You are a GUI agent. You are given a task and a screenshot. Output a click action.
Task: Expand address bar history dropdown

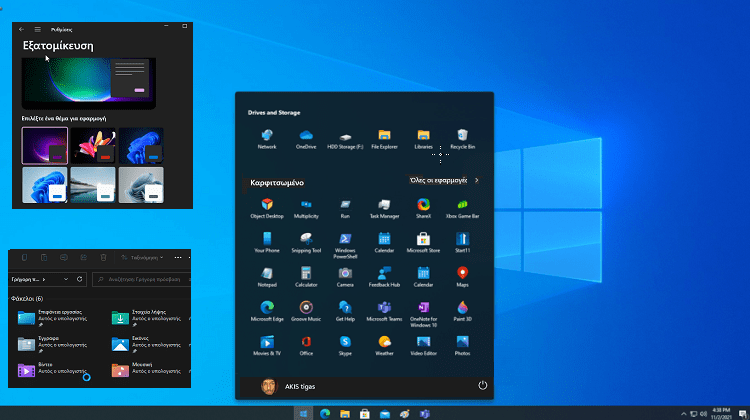click(66, 279)
